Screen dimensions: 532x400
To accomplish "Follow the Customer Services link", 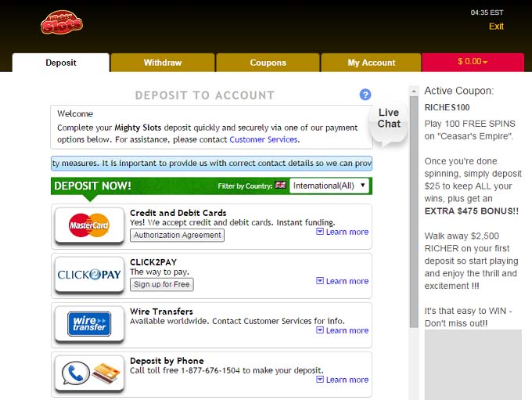I will (x=263, y=139).
